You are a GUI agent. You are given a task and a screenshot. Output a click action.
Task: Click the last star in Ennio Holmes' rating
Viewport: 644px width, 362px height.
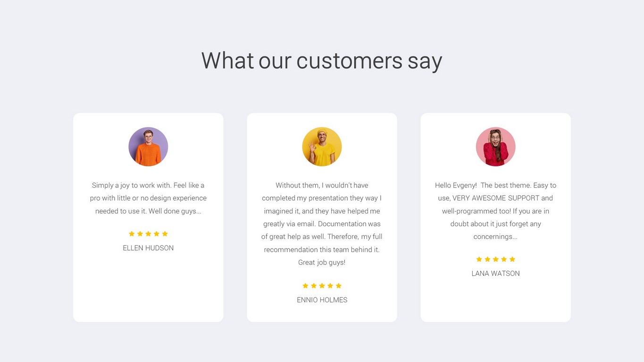338,286
